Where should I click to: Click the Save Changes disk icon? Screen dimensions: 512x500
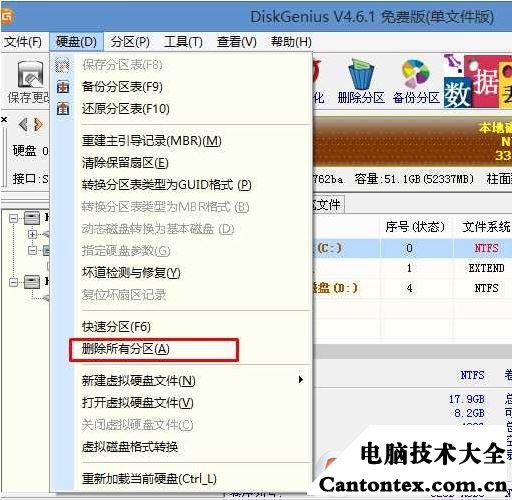31,75
